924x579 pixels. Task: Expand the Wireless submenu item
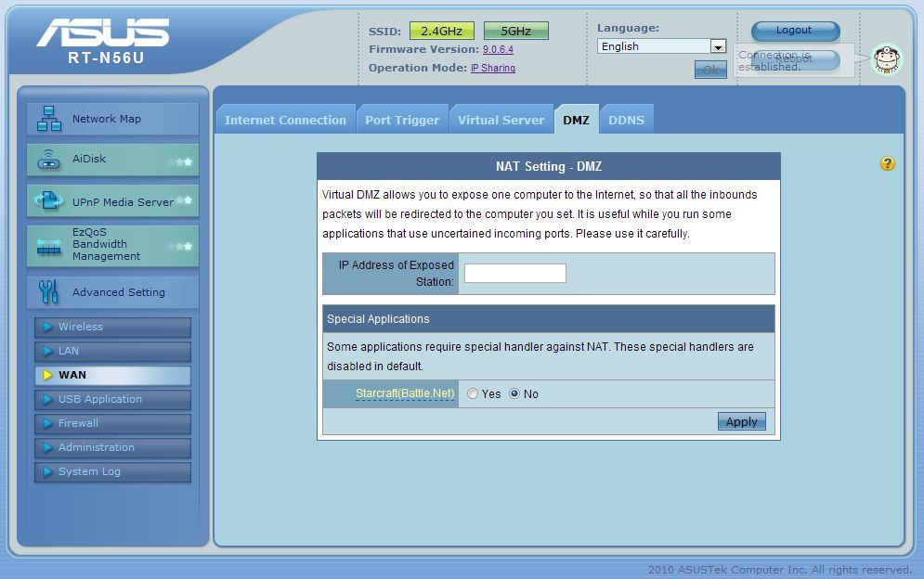coord(112,327)
